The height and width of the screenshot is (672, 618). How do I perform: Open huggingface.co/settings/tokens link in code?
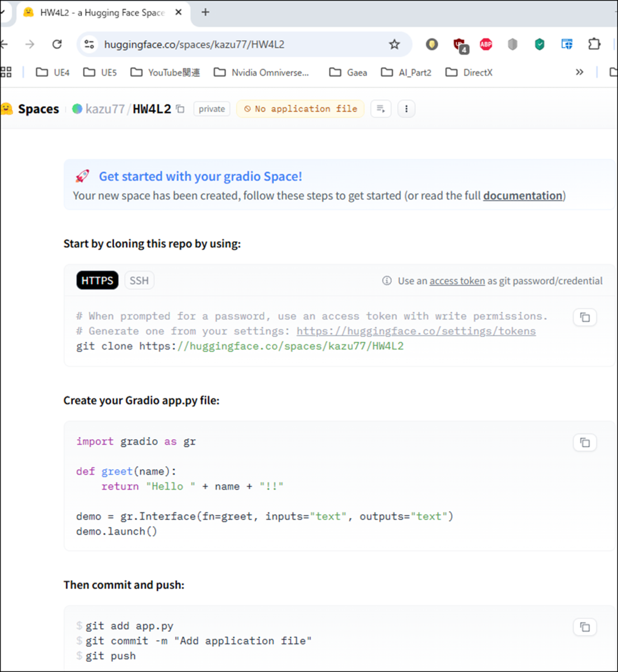click(x=416, y=331)
